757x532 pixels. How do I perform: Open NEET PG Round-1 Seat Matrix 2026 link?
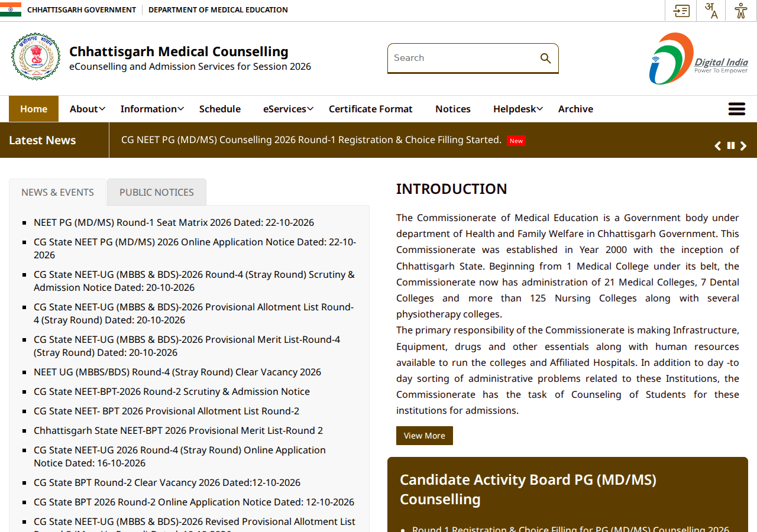(x=174, y=222)
